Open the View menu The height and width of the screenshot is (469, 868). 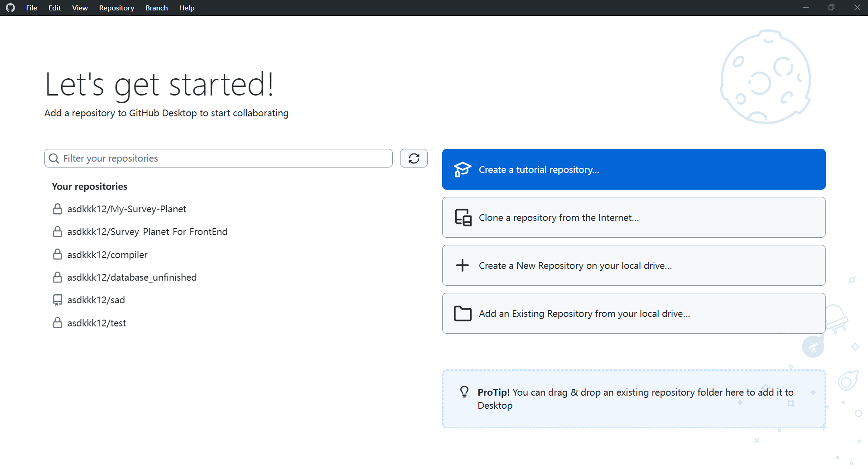[x=80, y=8]
